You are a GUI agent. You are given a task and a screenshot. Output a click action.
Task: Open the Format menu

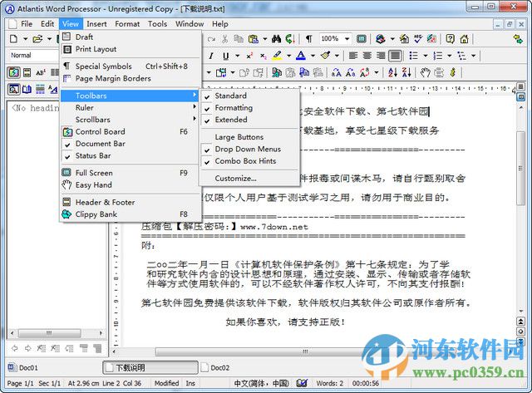point(127,24)
